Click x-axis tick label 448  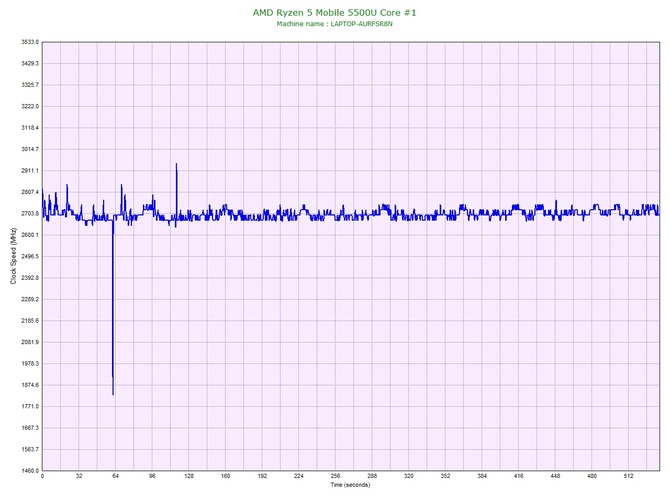pos(555,476)
